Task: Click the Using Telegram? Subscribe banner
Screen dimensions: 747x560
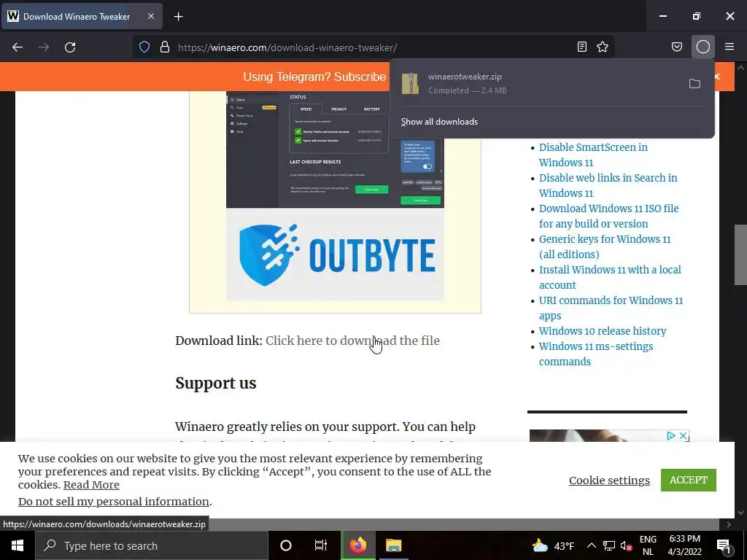Action: pos(314,77)
